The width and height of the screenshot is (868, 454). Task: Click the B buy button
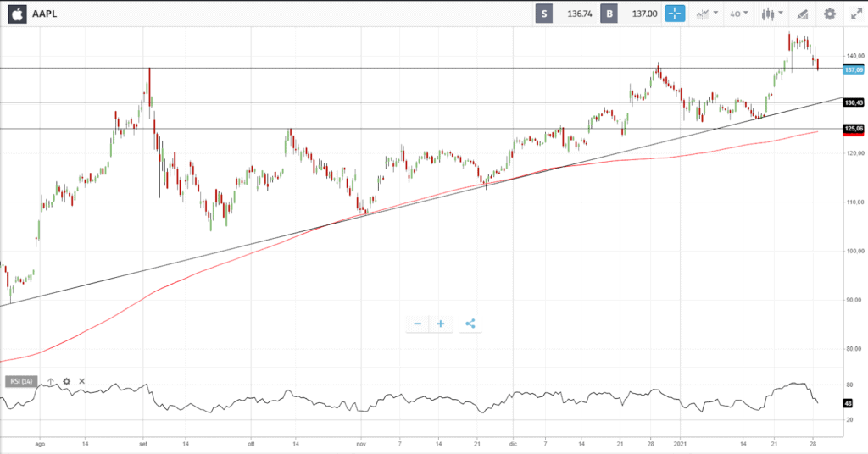point(609,14)
